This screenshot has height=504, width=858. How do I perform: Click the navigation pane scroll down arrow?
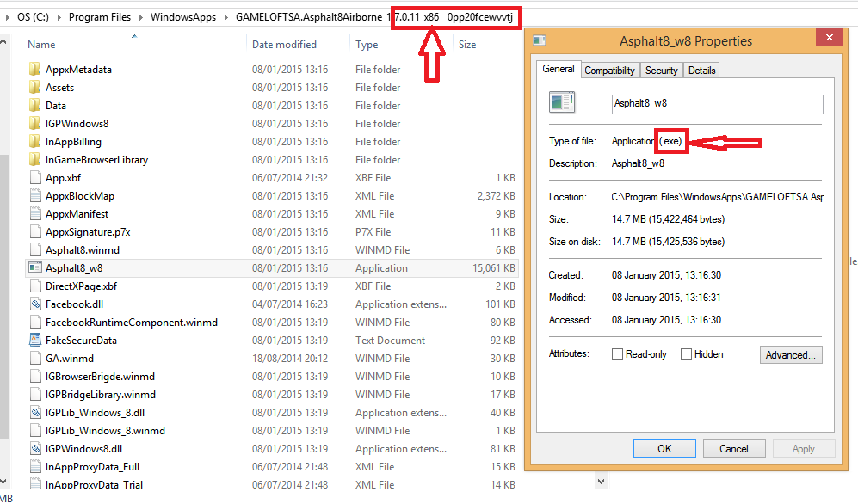3,482
